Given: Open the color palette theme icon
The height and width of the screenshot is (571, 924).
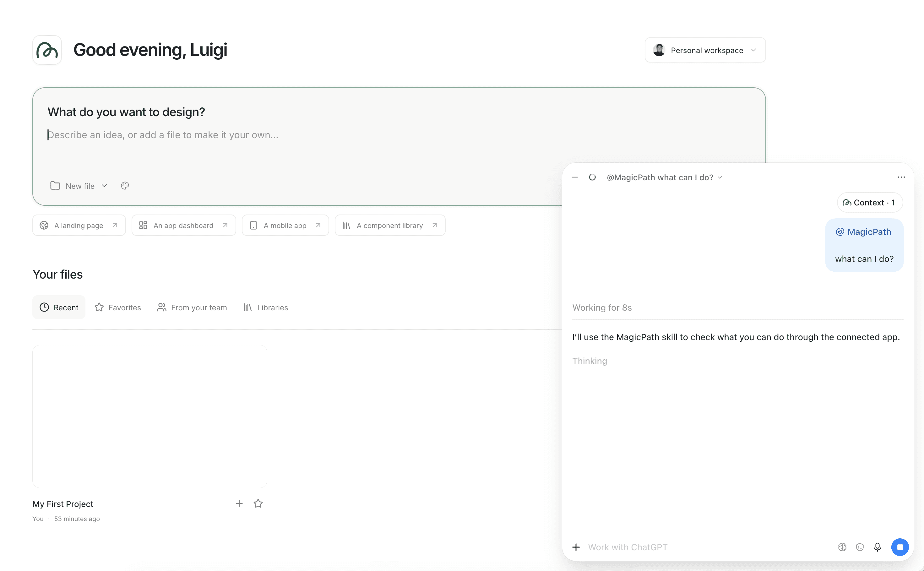Looking at the screenshot, I should point(125,186).
